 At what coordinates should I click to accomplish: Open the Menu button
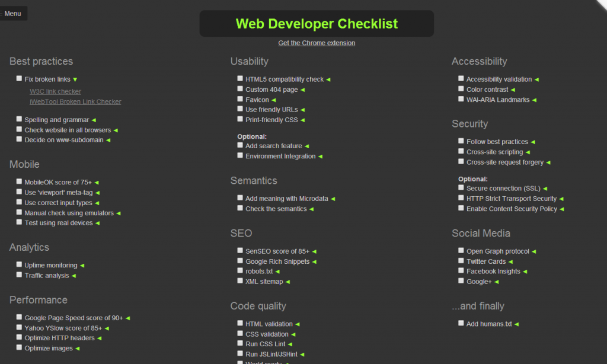[13, 12]
